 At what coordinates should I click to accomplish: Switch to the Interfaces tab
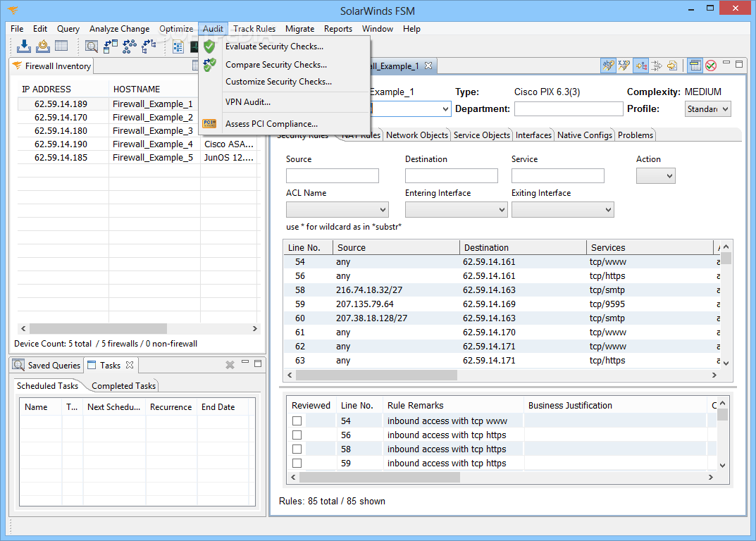[533, 135]
